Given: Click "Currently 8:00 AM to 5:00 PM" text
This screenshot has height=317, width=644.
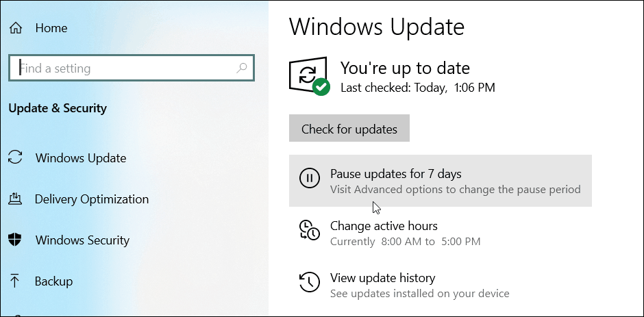Looking at the screenshot, I should pyautogui.click(x=405, y=242).
